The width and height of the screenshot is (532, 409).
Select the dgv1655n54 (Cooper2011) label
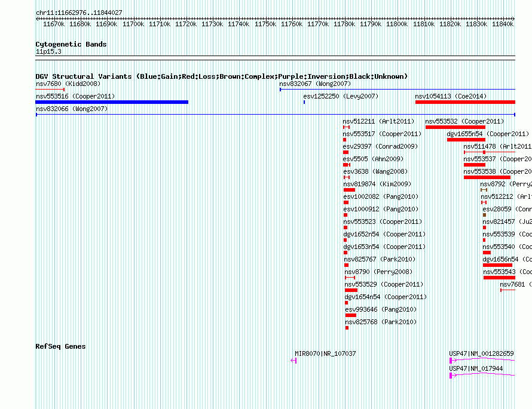click(488, 134)
